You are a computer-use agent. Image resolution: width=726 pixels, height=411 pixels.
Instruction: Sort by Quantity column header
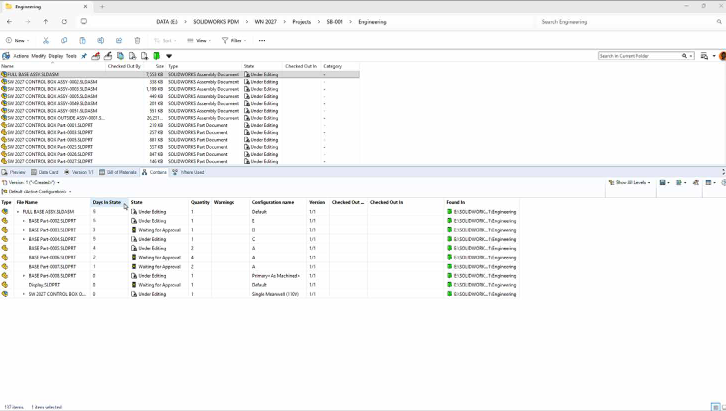[200, 202]
